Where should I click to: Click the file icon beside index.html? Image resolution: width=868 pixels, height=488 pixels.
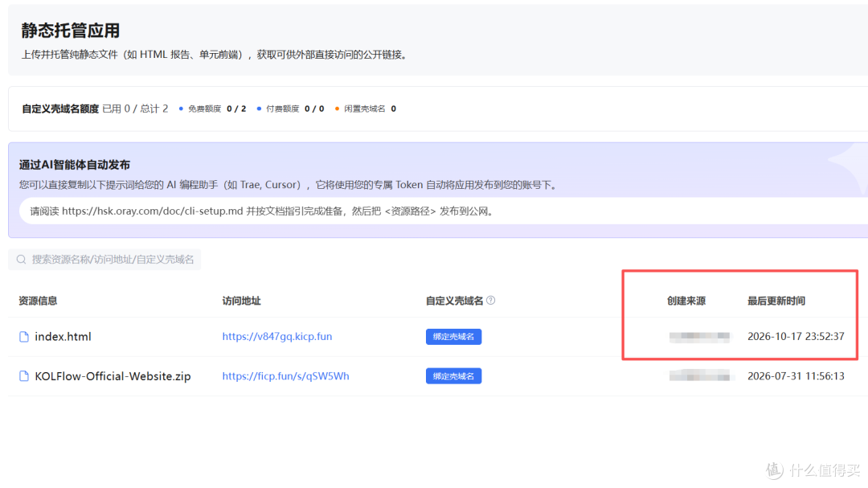pos(24,337)
